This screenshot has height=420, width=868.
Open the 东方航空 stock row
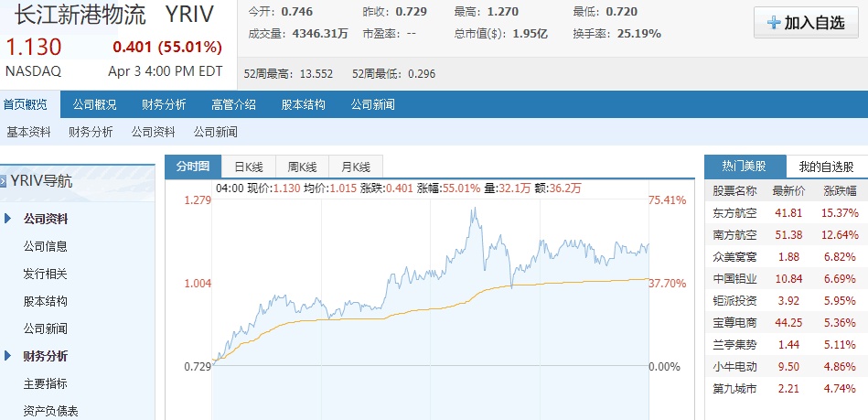(786, 213)
